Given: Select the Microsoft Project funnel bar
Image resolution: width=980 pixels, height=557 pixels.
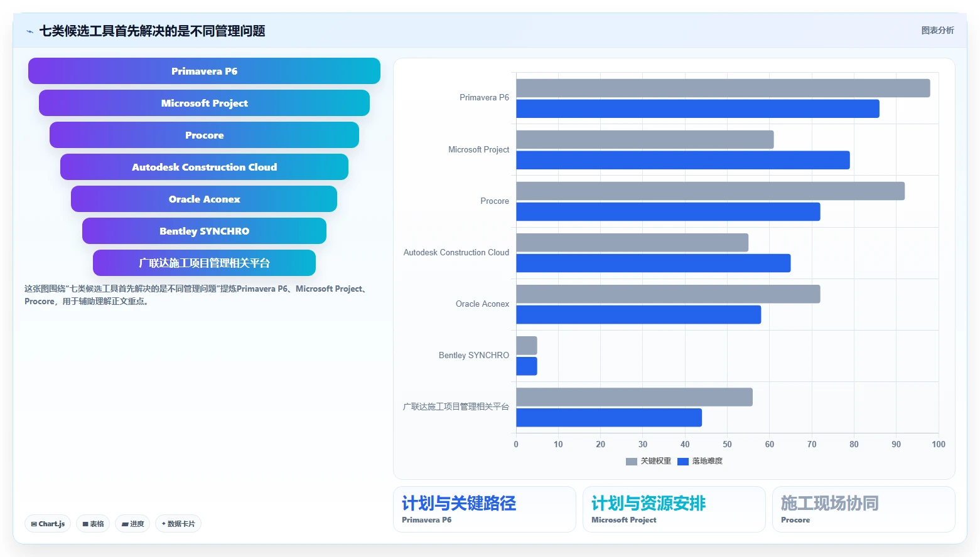Looking at the screenshot, I should [x=204, y=103].
